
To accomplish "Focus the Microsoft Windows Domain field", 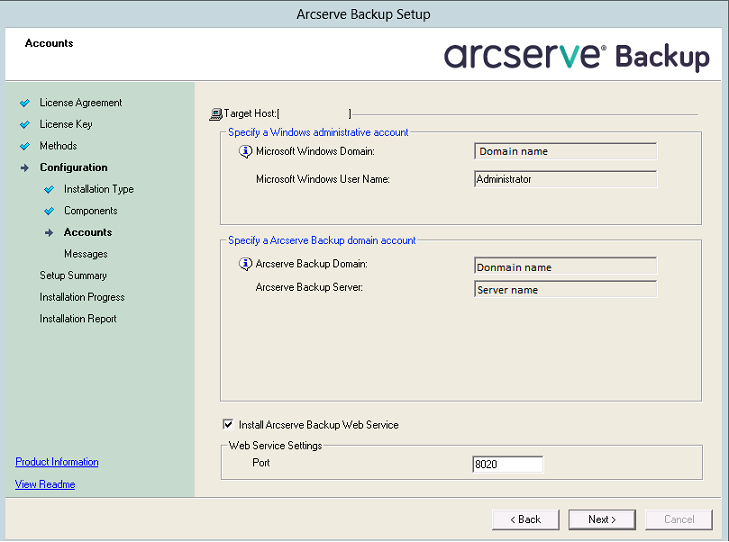I will click(565, 152).
